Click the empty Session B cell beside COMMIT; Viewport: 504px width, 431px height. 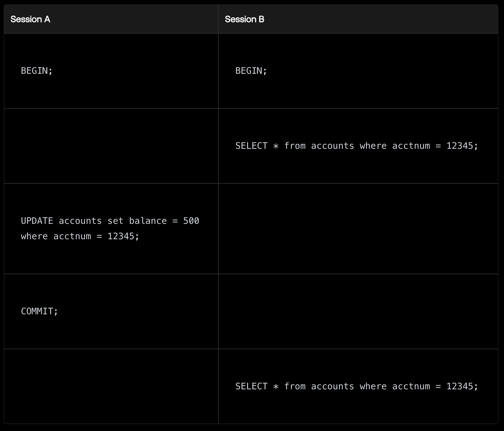pos(358,311)
